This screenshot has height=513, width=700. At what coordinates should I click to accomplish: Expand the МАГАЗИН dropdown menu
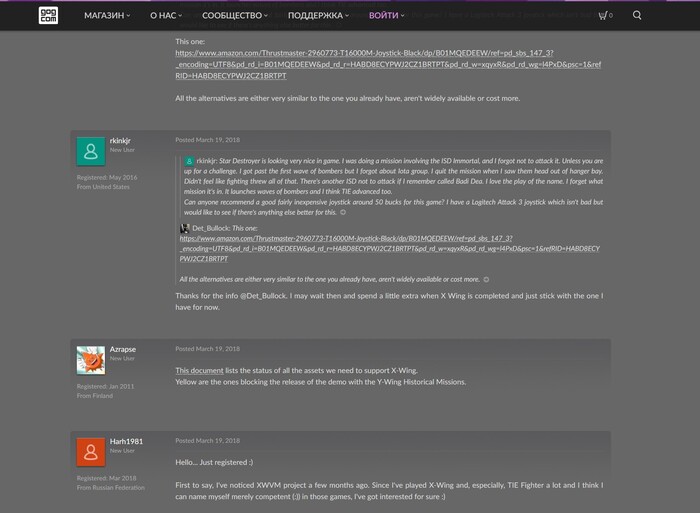[x=107, y=16]
